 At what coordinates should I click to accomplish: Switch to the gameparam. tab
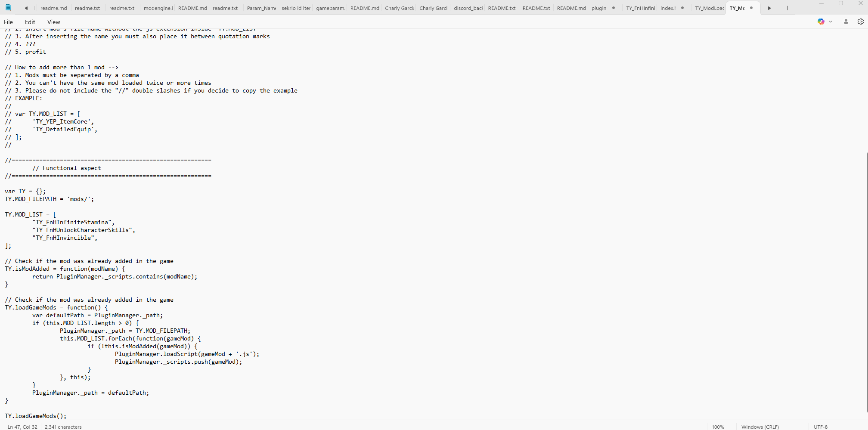pyautogui.click(x=330, y=8)
